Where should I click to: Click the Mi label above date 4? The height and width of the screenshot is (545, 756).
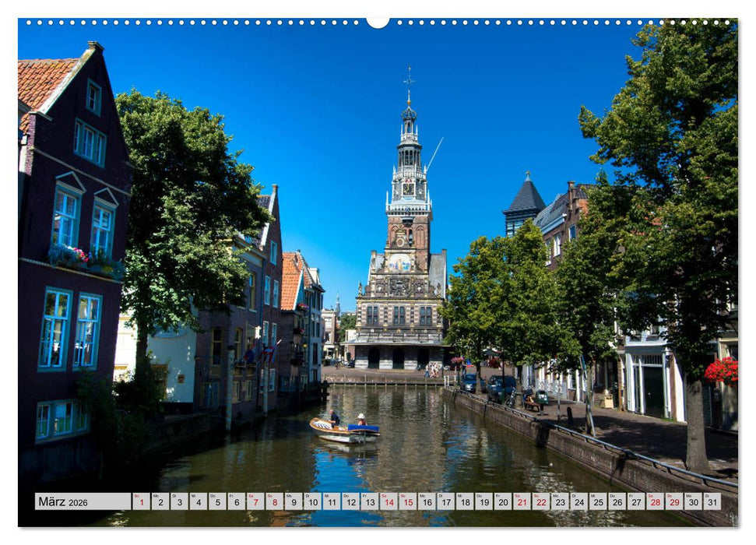pos(195,497)
